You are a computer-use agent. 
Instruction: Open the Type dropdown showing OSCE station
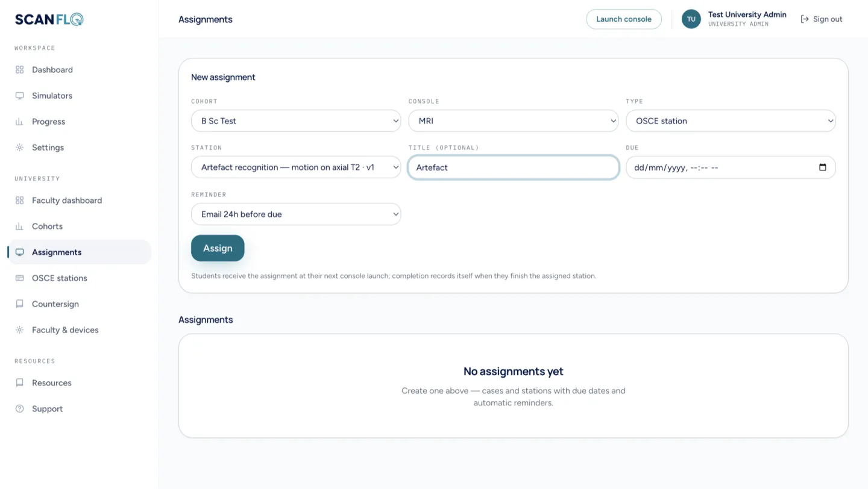[731, 121]
